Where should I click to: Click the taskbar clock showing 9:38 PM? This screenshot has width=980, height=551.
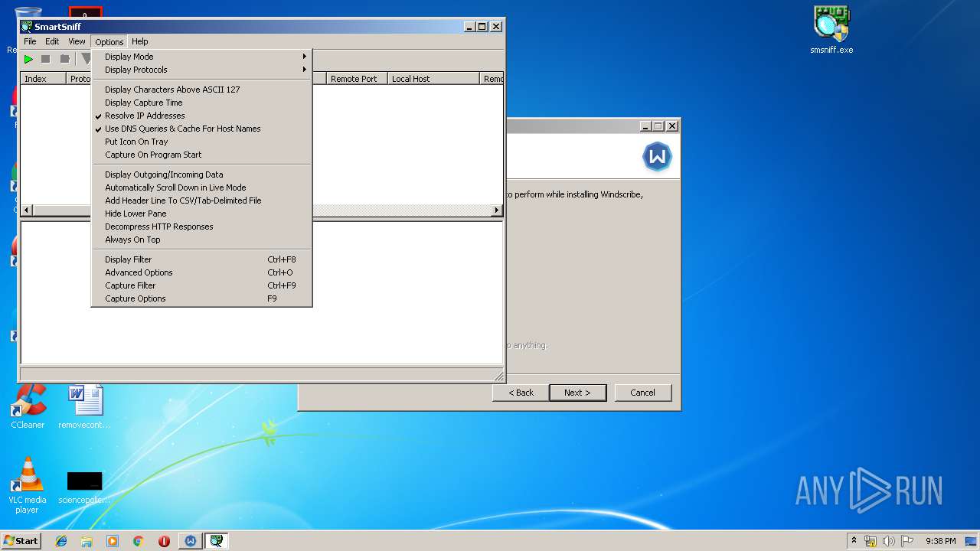[x=940, y=541]
